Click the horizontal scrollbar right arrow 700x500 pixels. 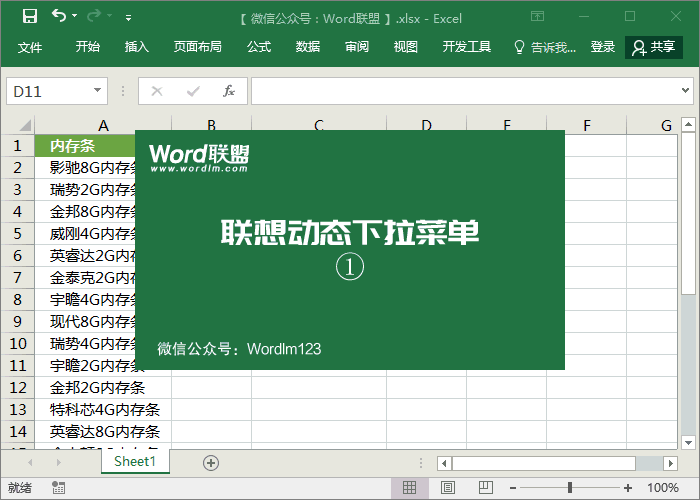coord(670,463)
